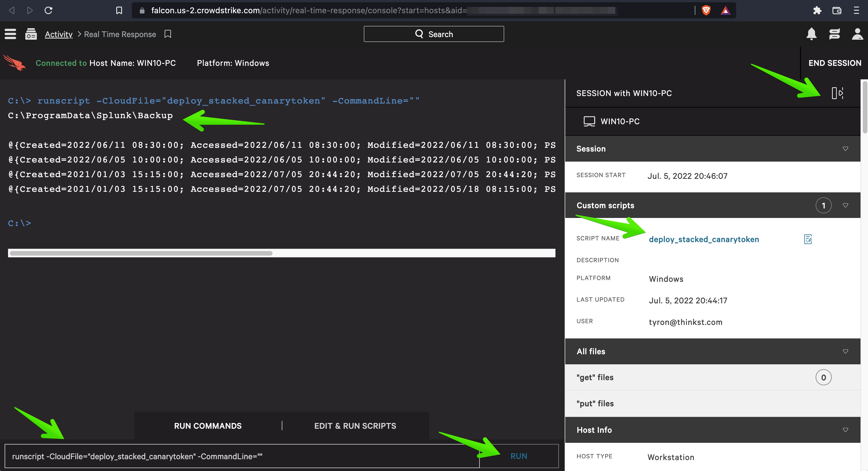Viewport: 868px width, 471px height.
Task: Open the hamburger navigation menu
Action: click(10, 34)
